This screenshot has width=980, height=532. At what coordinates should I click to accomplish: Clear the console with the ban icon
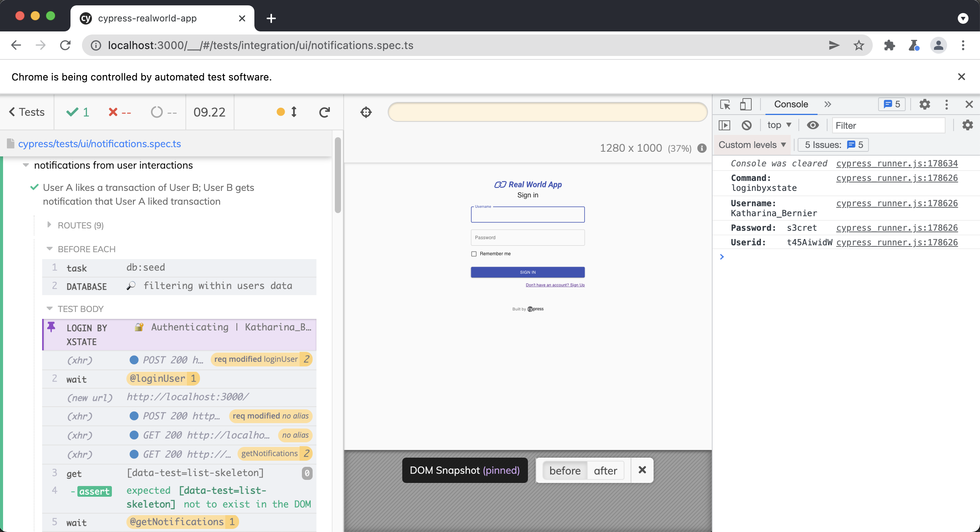746,125
